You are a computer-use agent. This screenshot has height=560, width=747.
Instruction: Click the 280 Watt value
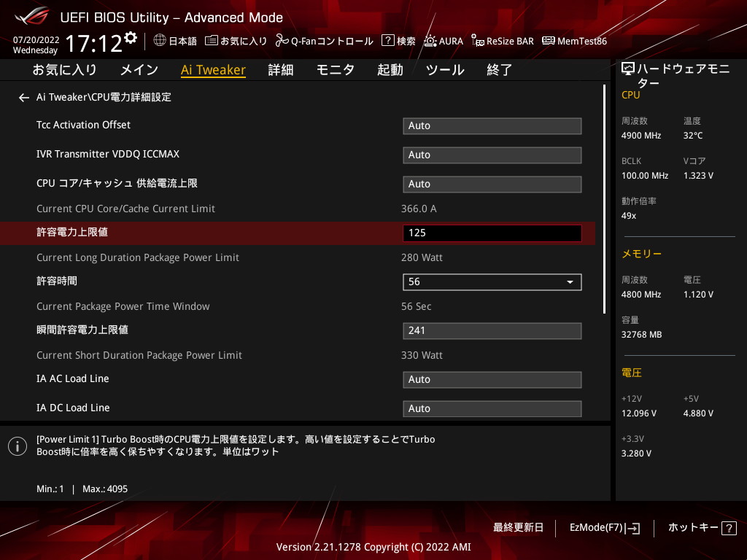pos(422,257)
